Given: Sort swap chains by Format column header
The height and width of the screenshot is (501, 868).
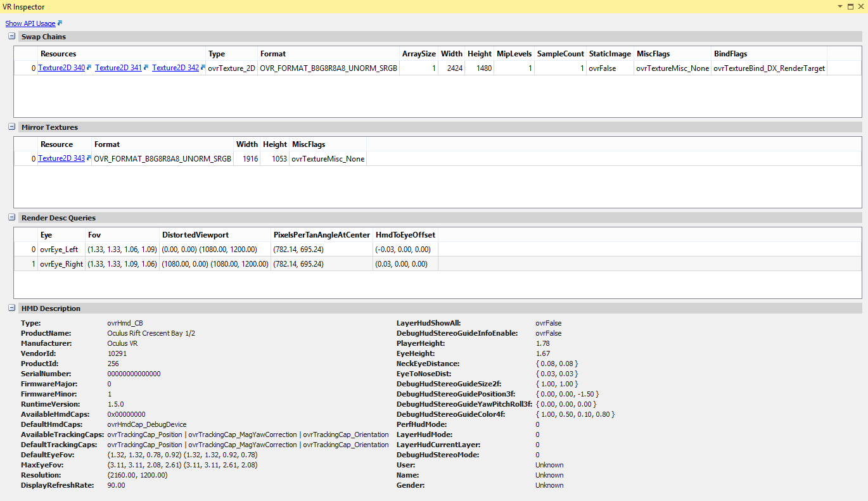Looking at the screenshot, I should point(273,54).
